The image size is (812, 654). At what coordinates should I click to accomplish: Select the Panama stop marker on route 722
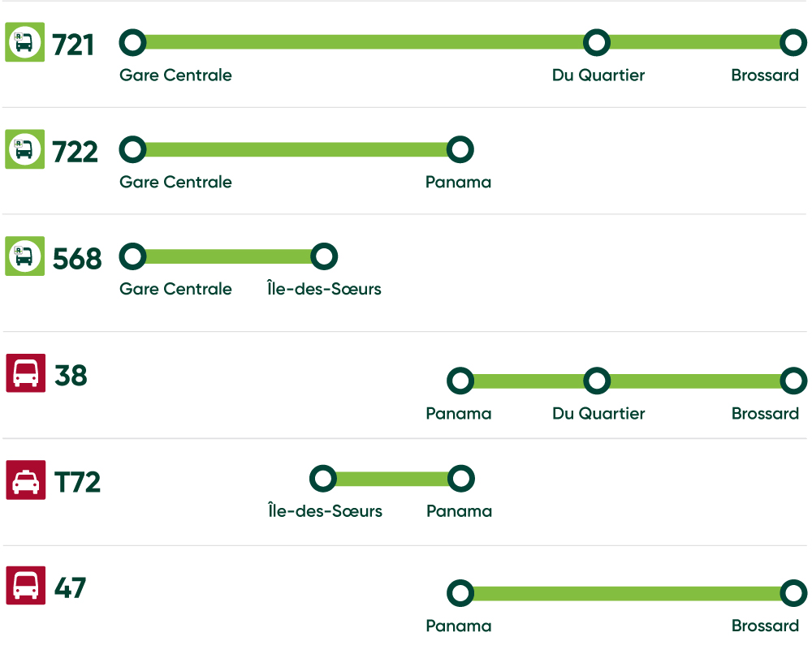pyautogui.click(x=460, y=149)
